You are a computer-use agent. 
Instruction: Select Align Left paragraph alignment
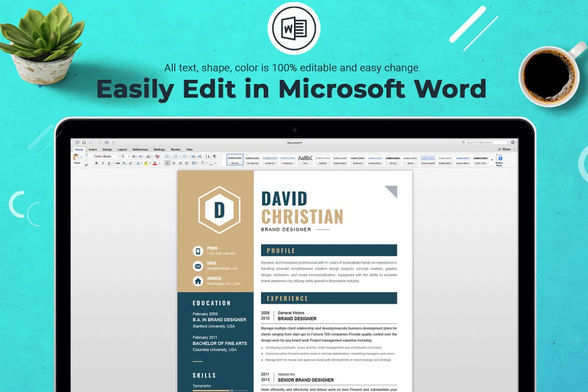tap(167, 163)
